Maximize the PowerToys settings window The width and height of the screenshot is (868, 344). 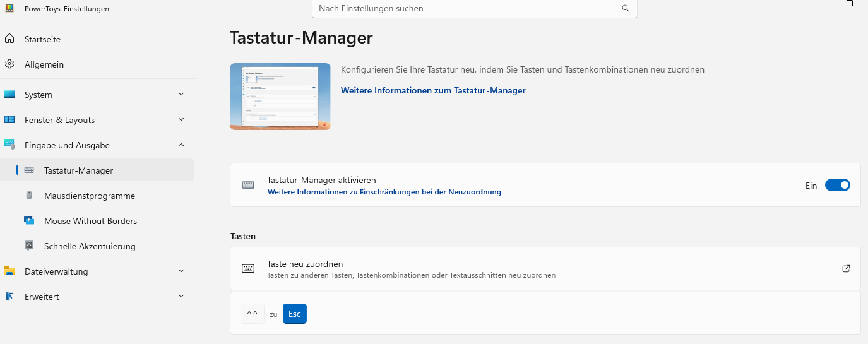[x=850, y=3]
